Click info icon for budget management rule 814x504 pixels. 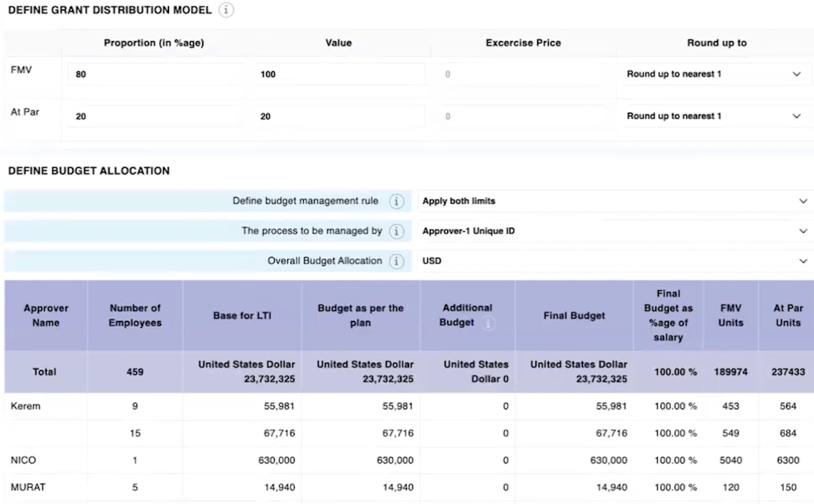(396, 201)
